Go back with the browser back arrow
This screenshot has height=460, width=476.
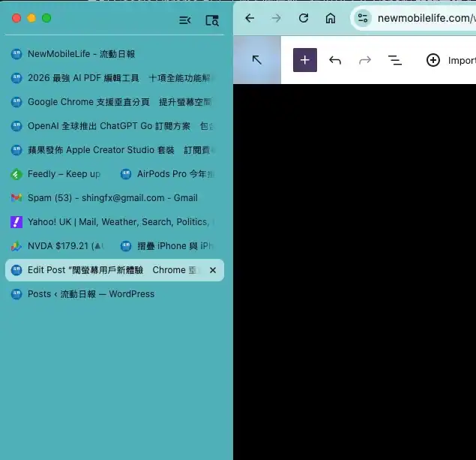coord(250,18)
